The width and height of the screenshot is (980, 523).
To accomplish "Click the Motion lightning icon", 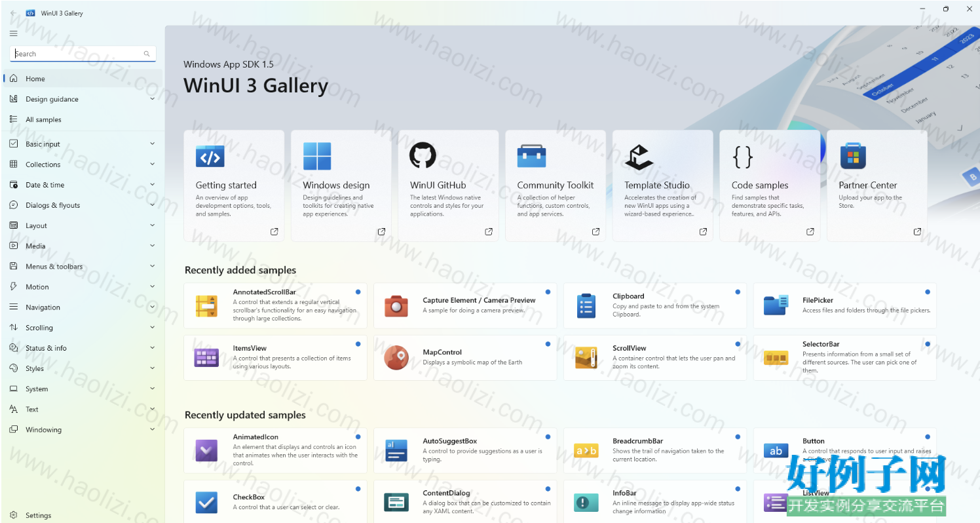I will point(14,286).
